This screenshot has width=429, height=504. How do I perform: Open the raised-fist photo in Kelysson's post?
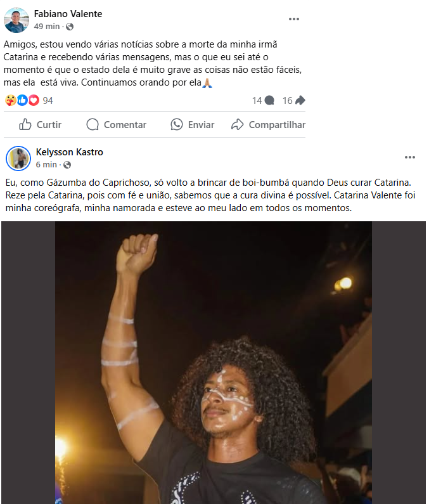[x=214, y=363]
